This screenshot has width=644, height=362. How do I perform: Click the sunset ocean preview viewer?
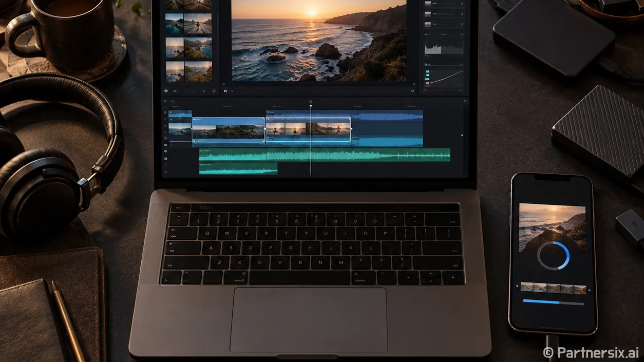pyautogui.click(x=319, y=40)
